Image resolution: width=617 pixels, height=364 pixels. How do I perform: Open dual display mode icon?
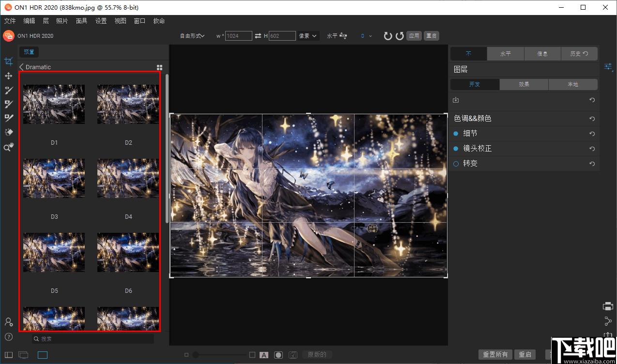click(x=23, y=355)
